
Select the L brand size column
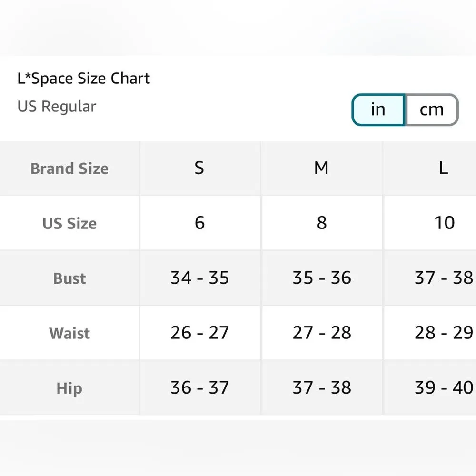(443, 168)
